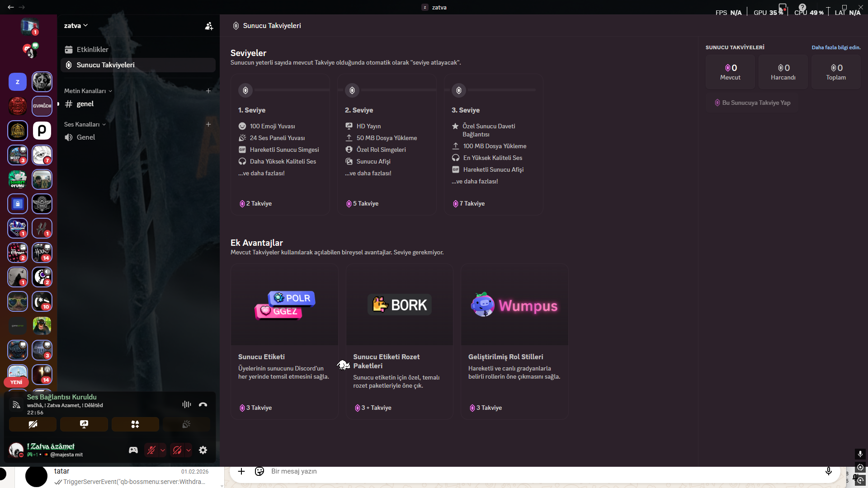The image size is (868, 488).
Task: Click Bu Sunucuya Takviye Yap button
Action: pos(752,103)
